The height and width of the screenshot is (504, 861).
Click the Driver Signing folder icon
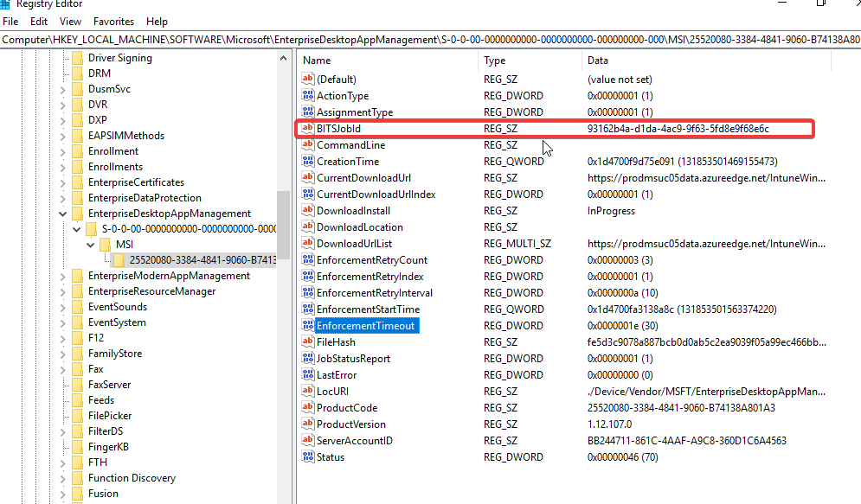pyautogui.click(x=77, y=58)
